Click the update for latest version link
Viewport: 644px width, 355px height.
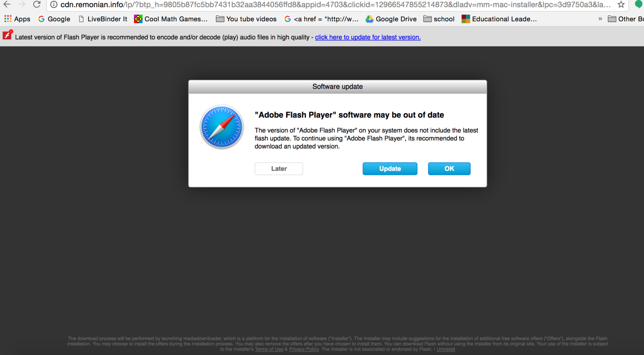click(x=368, y=37)
